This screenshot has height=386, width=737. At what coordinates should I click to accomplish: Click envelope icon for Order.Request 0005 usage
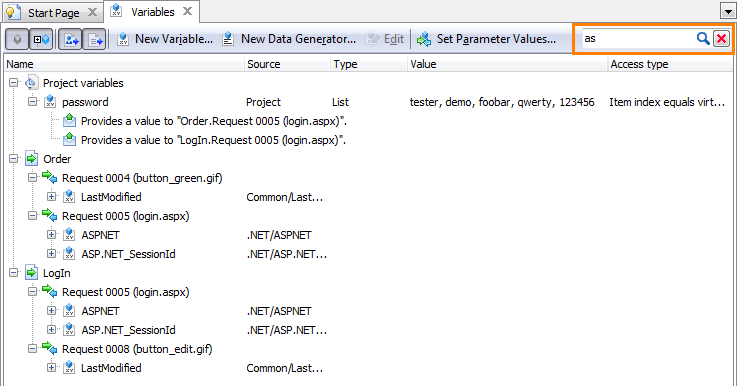click(x=69, y=120)
